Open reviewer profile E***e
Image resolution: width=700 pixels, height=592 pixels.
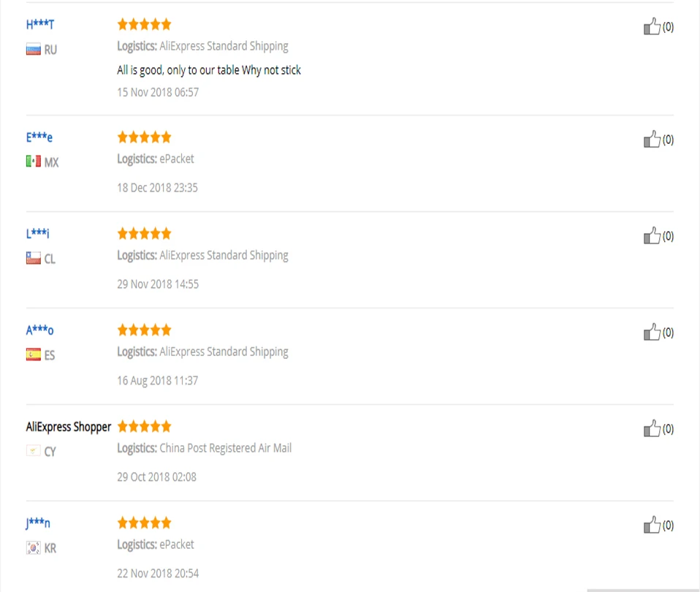point(39,137)
